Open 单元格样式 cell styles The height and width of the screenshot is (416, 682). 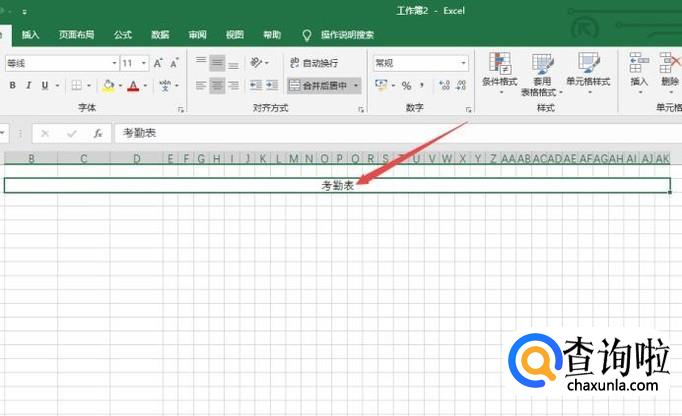tap(588, 73)
